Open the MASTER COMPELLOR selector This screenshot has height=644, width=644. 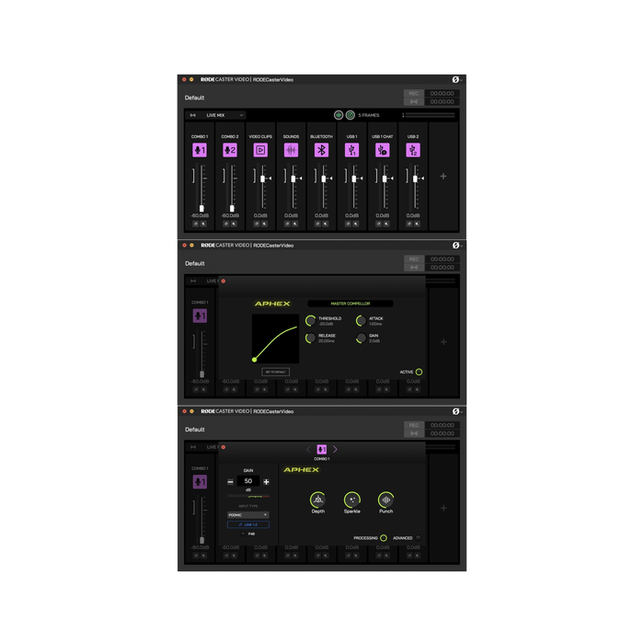351,304
